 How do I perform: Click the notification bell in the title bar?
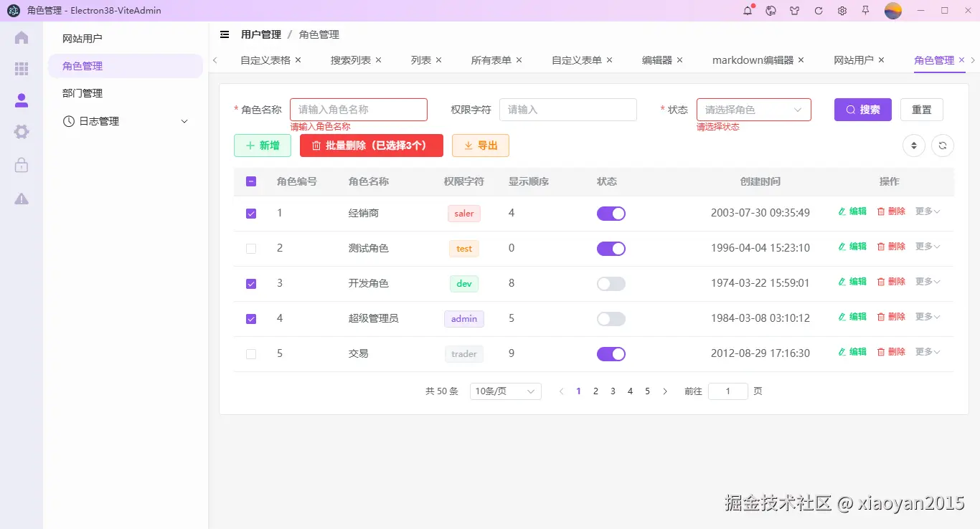click(x=747, y=11)
